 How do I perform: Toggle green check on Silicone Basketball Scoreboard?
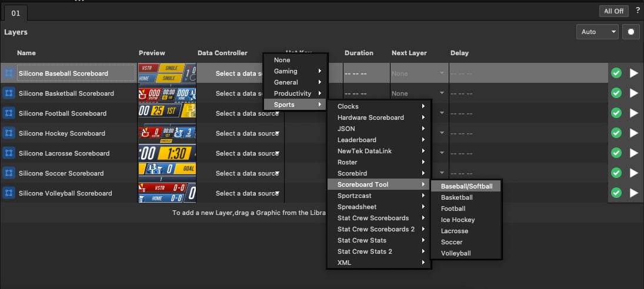pyautogui.click(x=616, y=93)
